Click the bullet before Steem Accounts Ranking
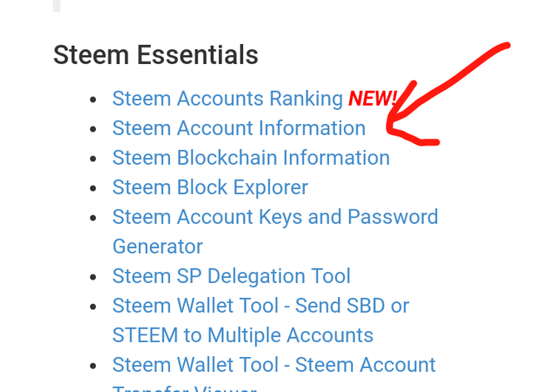Image resolution: width=533 pixels, height=392 pixels. 93,100
